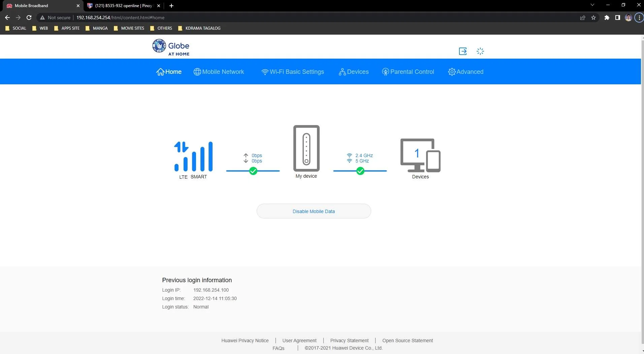Click the mobile connection green check status
Screen dimensions: 644x354
[x=253, y=171]
